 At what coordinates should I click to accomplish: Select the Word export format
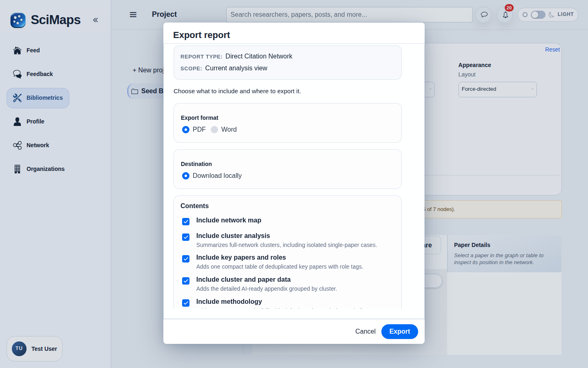[x=214, y=130]
